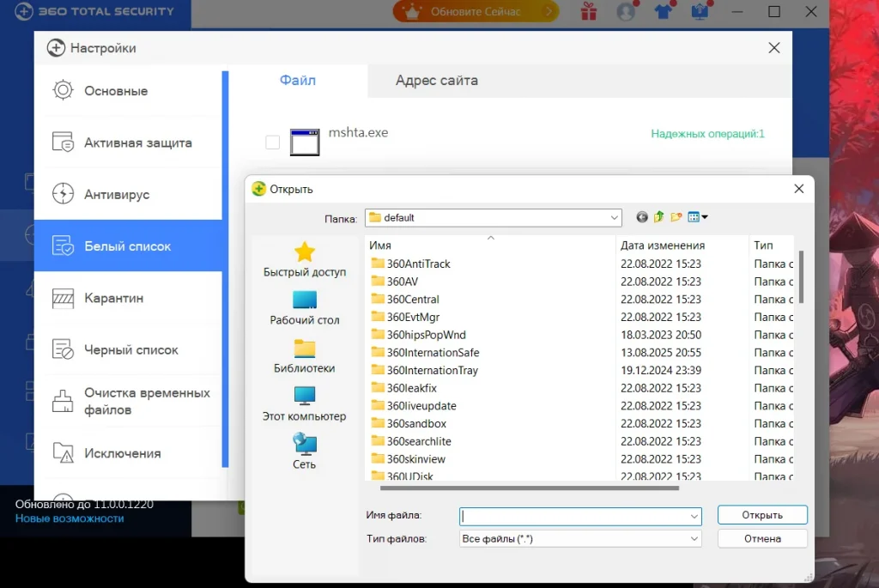Click the file list horizontal scrollbar
879x588 pixels.
tap(529, 488)
